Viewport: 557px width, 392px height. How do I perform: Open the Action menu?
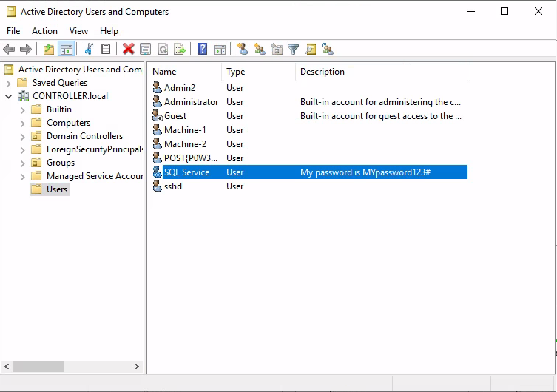[44, 31]
